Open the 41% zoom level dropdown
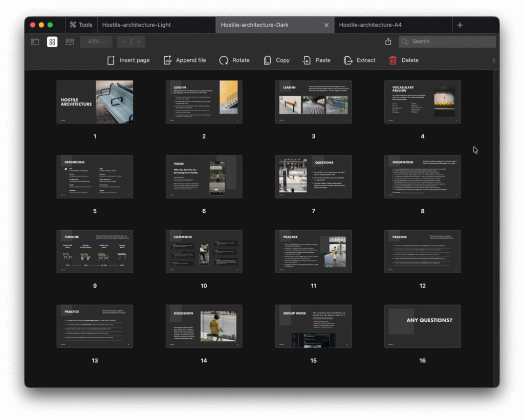Image resolution: width=524 pixels, height=420 pixels. tap(96, 42)
